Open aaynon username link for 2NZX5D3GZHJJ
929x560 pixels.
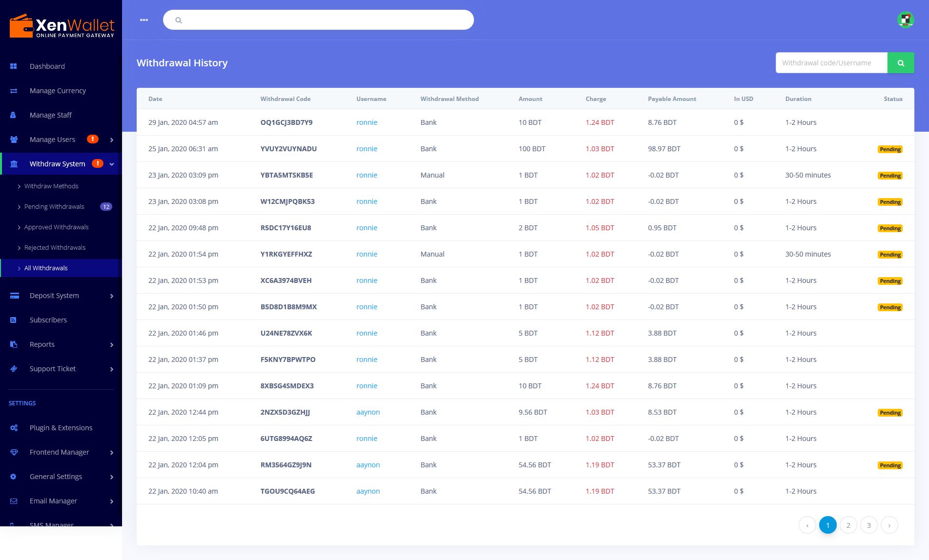(368, 412)
